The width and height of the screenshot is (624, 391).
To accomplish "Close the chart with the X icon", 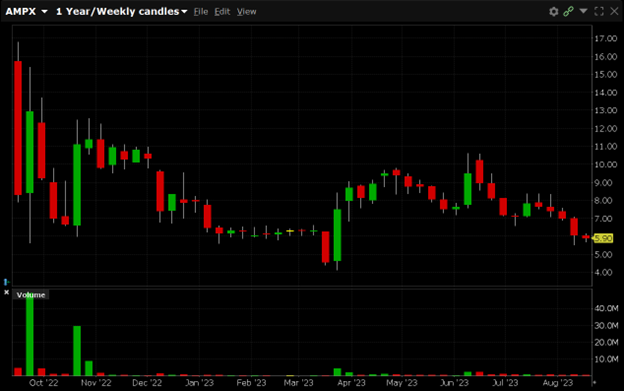I will click(x=614, y=11).
